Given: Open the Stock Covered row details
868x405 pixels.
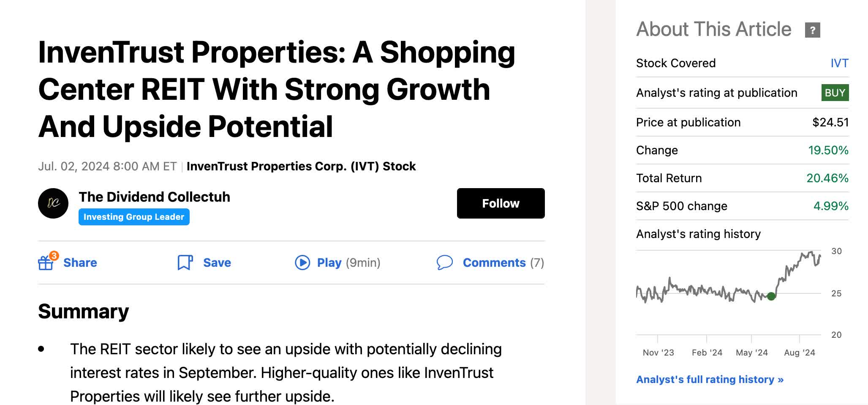Looking at the screenshot, I should [x=675, y=63].
